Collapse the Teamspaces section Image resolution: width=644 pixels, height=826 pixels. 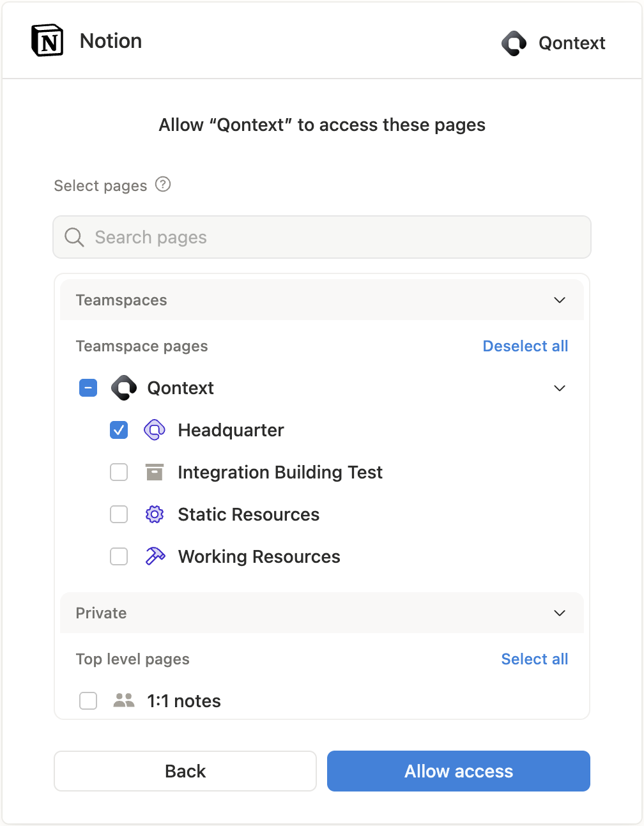point(559,300)
